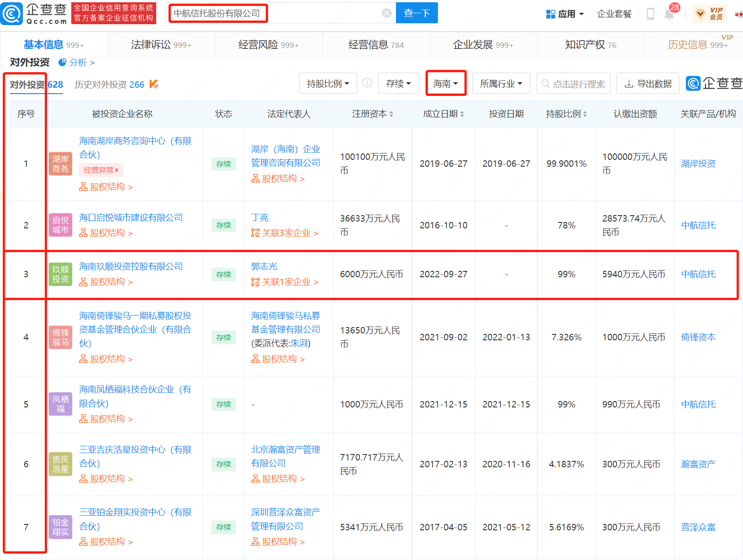Click the 湖岸商务 company logo thumbnail
The image size is (743, 560).
(60, 164)
